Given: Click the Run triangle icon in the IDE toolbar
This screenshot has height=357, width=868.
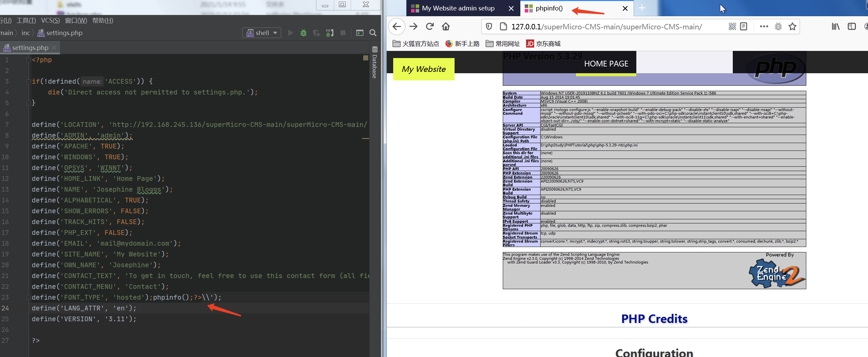Looking at the screenshot, I should [290, 33].
